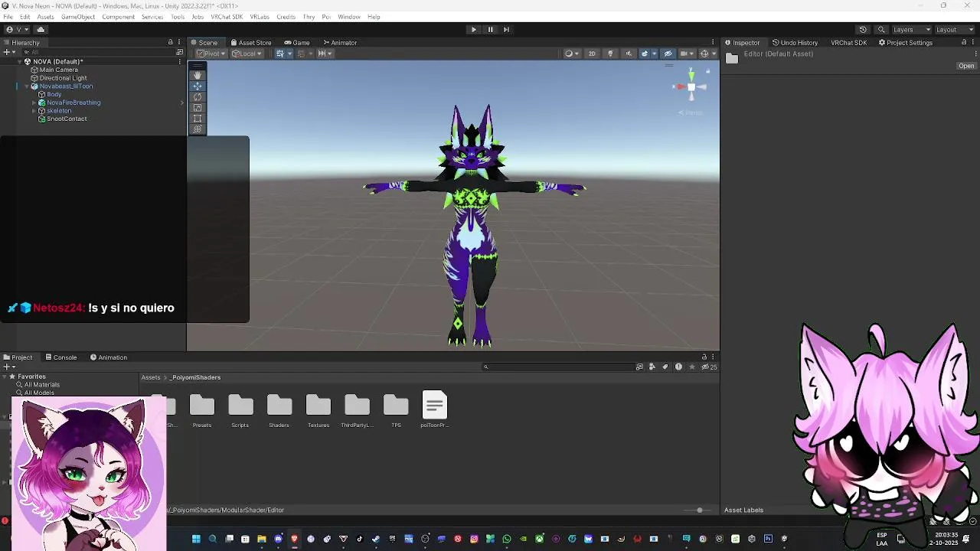Open the Layers dropdown

click(911, 30)
